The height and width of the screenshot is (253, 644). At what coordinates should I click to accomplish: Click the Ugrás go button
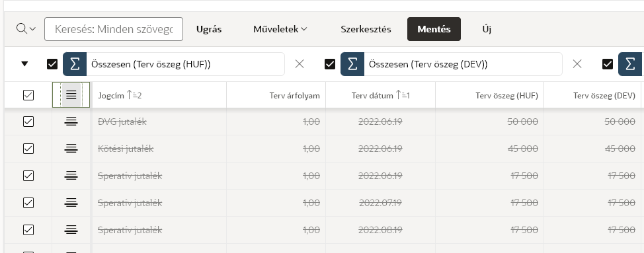(x=209, y=29)
